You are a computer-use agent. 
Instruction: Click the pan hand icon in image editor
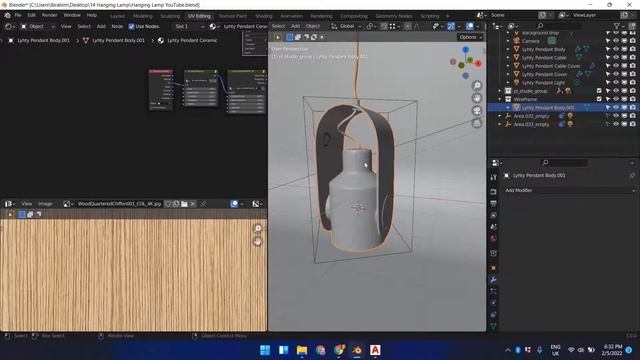point(258,241)
